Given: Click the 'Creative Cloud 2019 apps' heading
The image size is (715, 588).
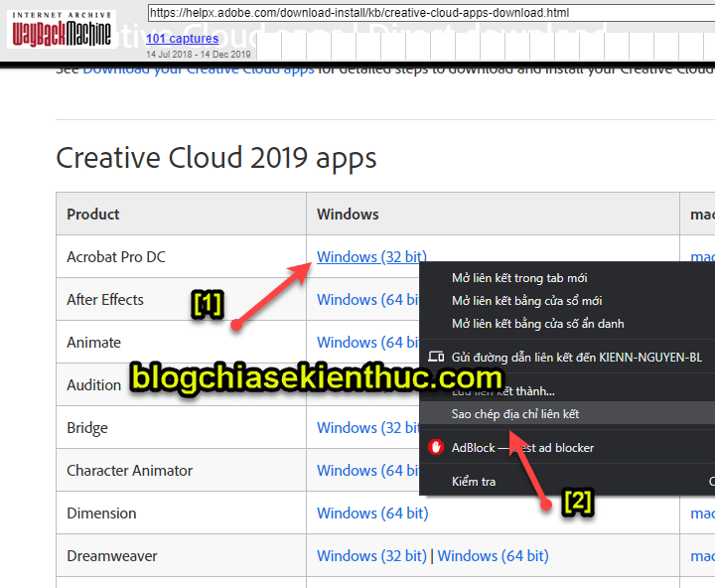Looking at the screenshot, I should (x=216, y=158).
